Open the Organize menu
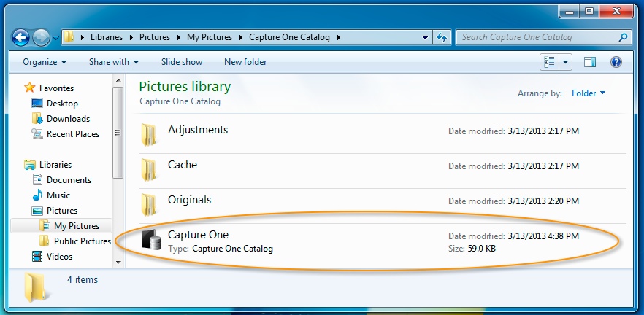 pos(45,62)
